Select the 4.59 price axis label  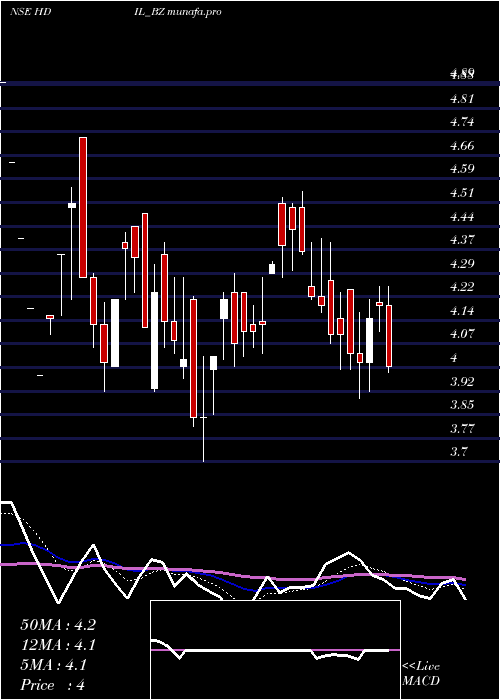coord(462,169)
